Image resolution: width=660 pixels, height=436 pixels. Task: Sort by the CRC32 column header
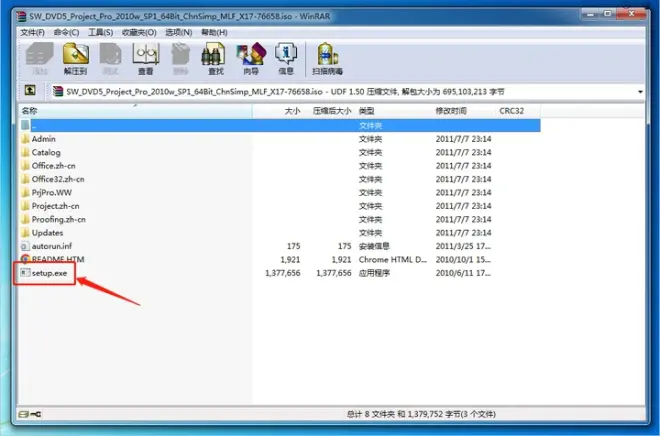518,111
